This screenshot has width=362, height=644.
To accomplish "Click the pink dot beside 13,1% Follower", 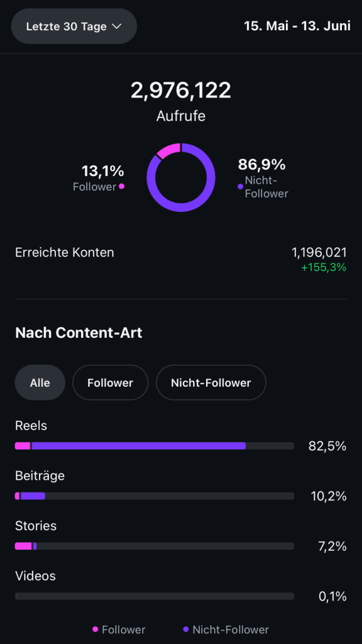I will [x=121, y=186].
